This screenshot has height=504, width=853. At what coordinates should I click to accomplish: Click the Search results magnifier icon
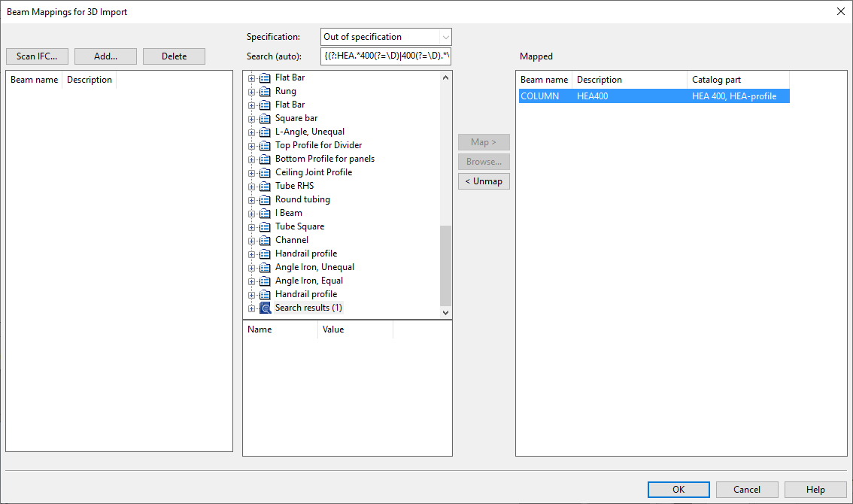(265, 308)
